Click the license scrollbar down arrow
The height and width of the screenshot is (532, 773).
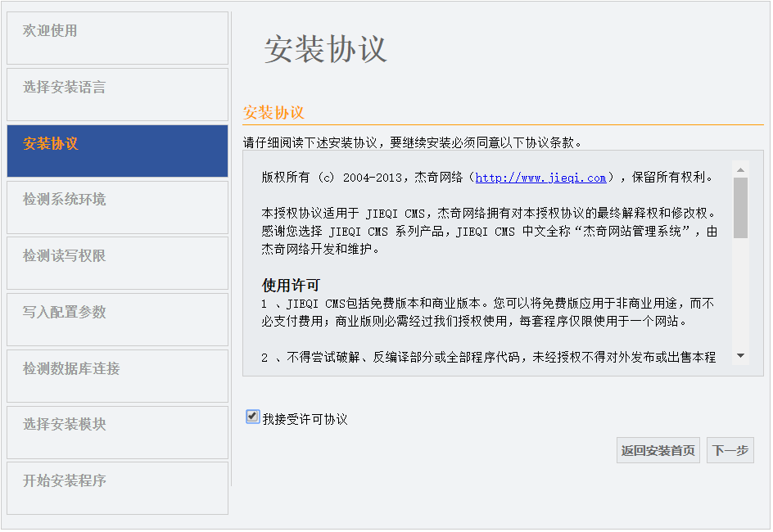[x=740, y=356]
